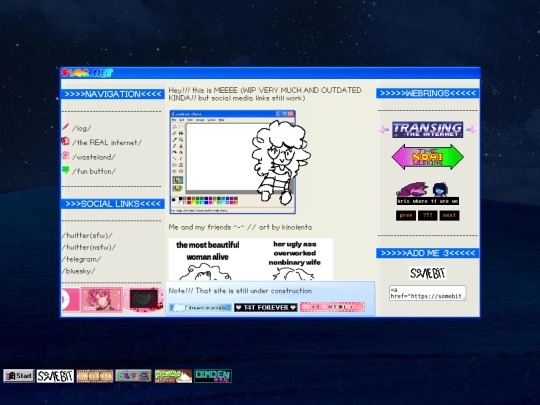Screen dimensions: 540x405
Task: Click the Transing the Internet webring banner
Action: pos(427,130)
